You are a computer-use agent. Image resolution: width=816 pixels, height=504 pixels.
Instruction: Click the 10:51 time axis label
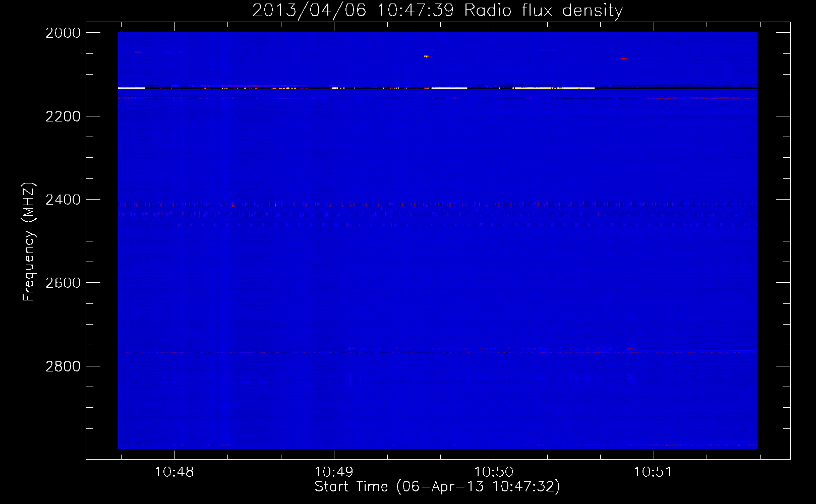click(x=653, y=472)
